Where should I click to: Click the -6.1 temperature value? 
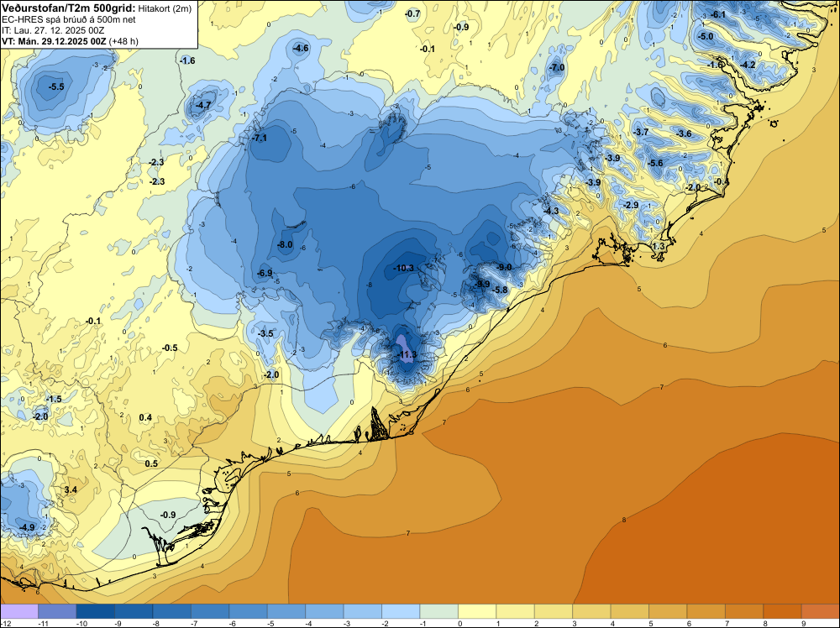click(718, 14)
